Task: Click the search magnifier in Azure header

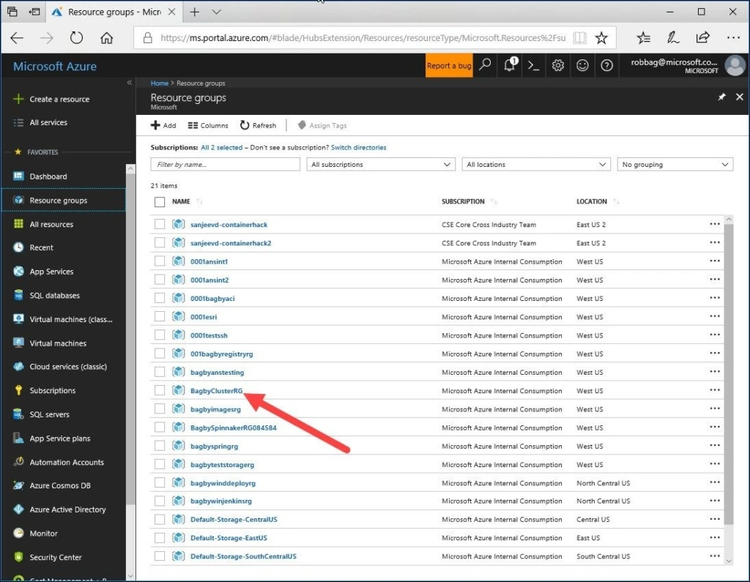Action: [485, 65]
